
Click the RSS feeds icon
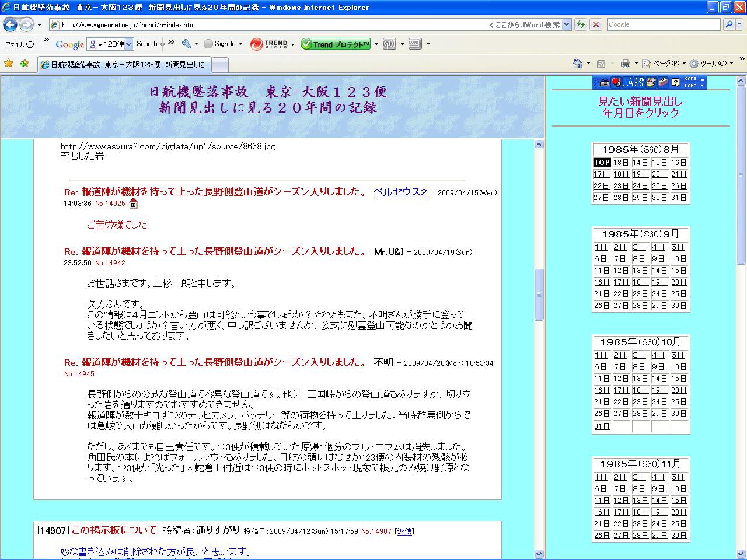[601, 64]
